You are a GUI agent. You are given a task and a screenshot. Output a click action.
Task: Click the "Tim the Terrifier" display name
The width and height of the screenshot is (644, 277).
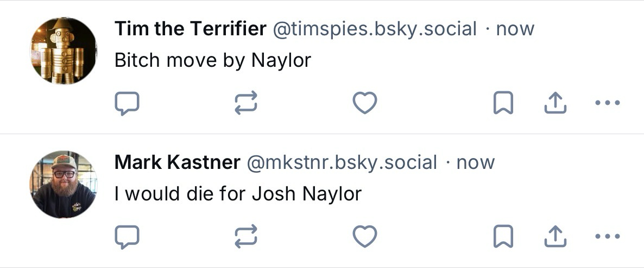190,29
